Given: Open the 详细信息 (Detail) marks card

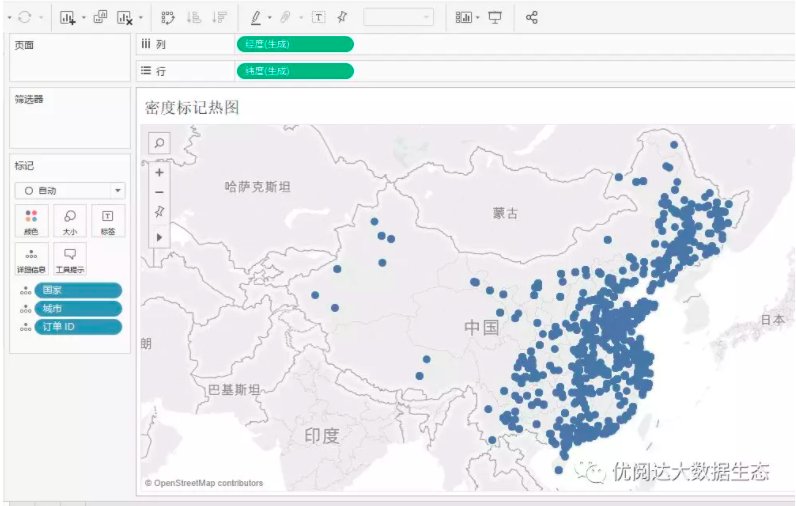Looking at the screenshot, I should 31,259.
